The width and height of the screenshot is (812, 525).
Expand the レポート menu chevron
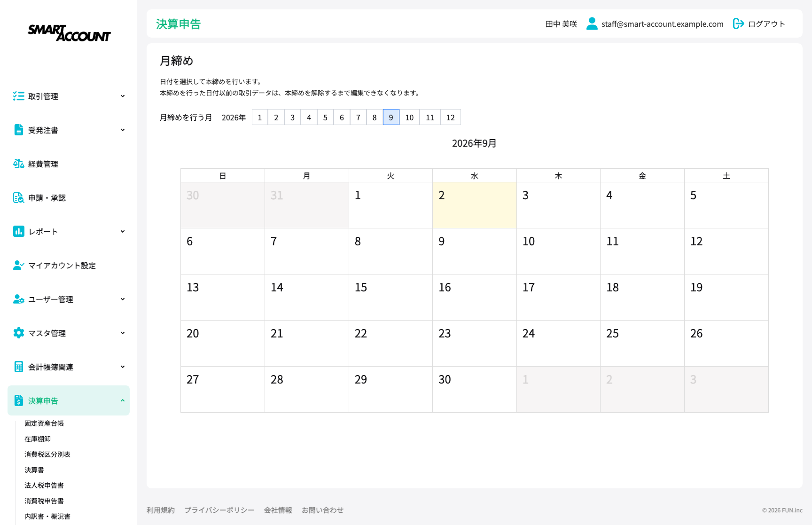tap(123, 232)
